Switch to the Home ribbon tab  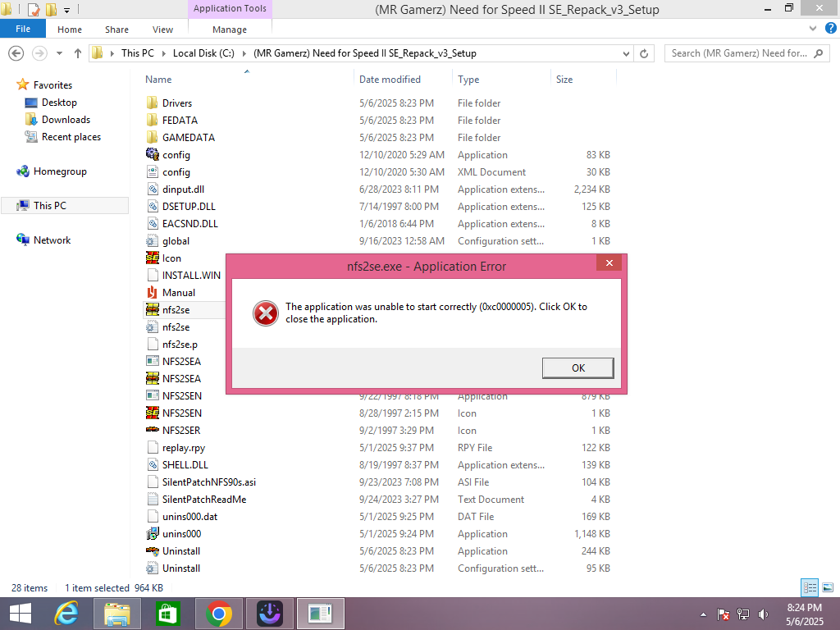pyautogui.click(x=70, y=30)
